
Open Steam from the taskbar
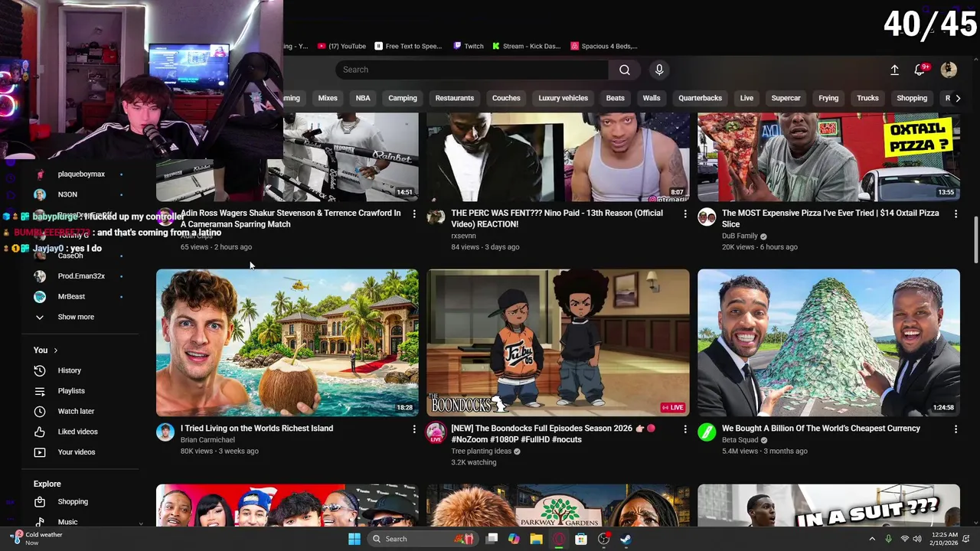(x=626, y=539)
